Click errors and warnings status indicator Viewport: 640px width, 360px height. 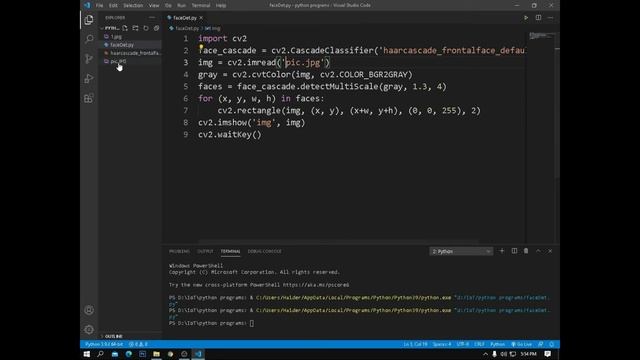[138, 344]
